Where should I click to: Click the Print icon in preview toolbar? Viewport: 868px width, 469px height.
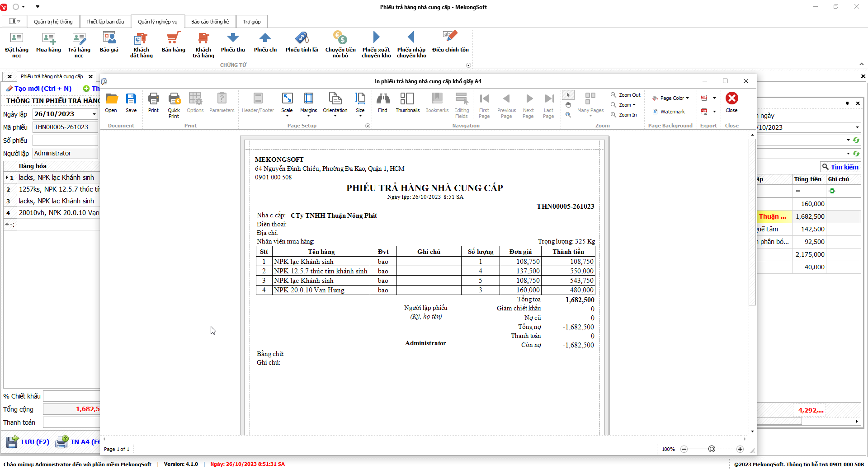[153, 103]
